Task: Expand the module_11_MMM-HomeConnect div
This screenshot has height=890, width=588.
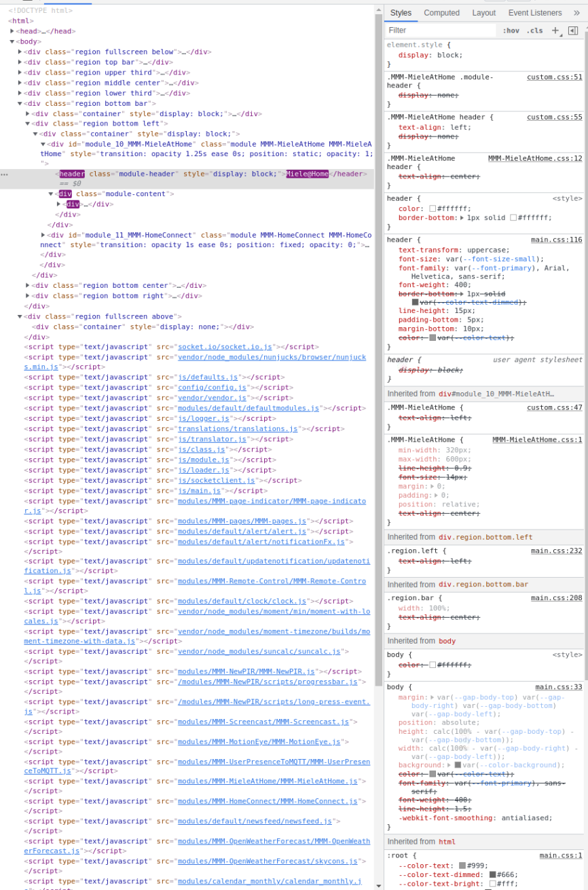Action: click(x=43, y=236)
